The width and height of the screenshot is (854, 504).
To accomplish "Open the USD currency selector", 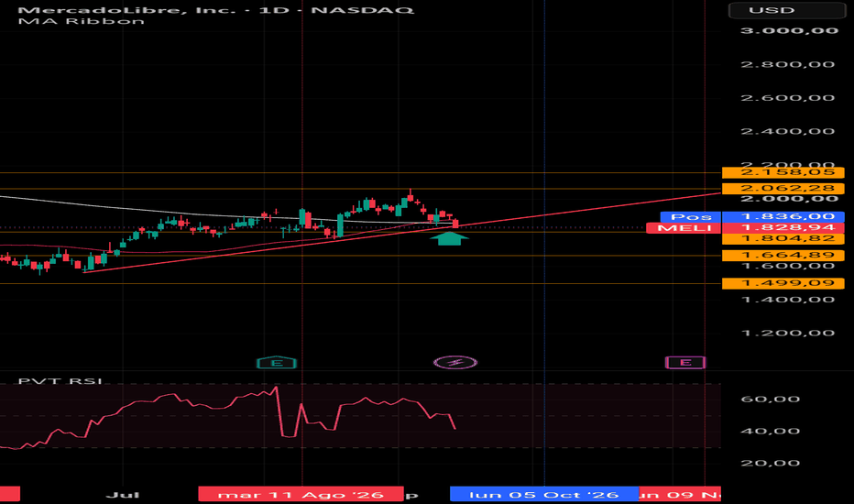I will tap(786, 10).
